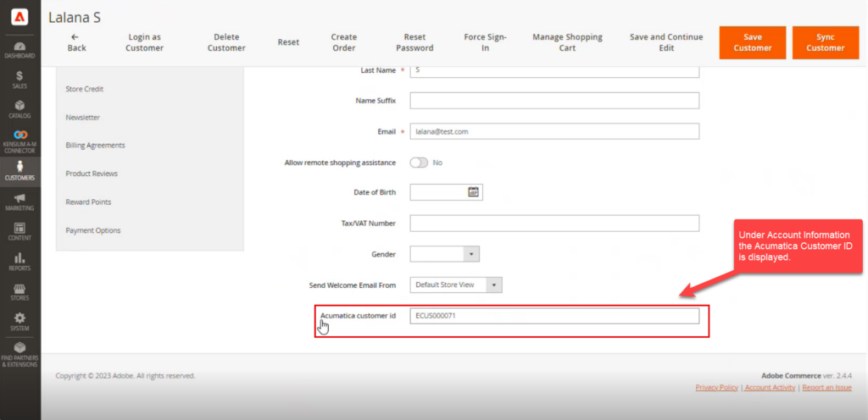The image size is (868, 420).
Task: Focus the Email input field
Action: point(554,131)
